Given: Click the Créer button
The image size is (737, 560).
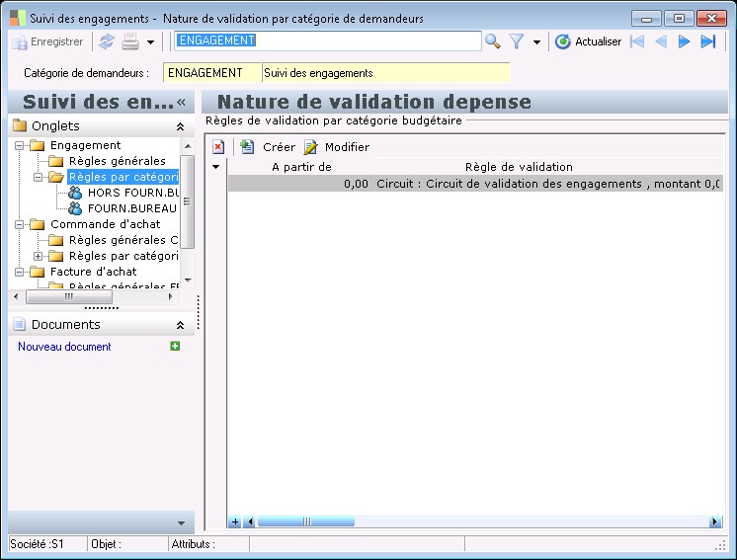Looking at the screenshot, I should pyautogui.click(x=268, y=147).
